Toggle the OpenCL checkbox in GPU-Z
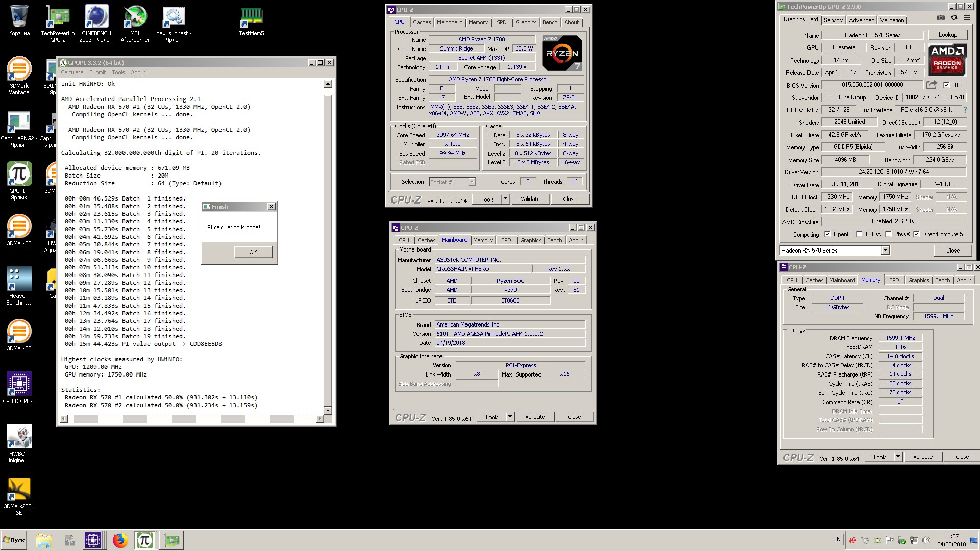This screenshot has height=551, width=980. tap(827, 234)
